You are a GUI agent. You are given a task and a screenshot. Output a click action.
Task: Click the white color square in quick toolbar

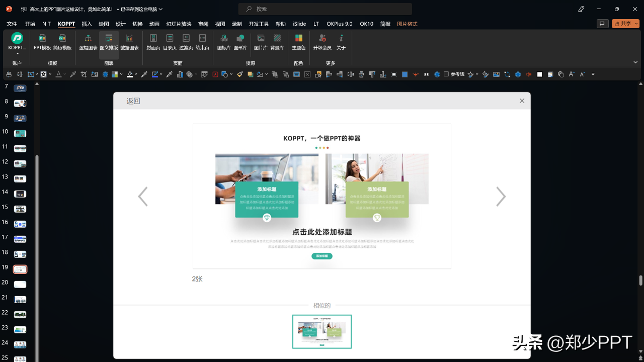tap(539, 74)
